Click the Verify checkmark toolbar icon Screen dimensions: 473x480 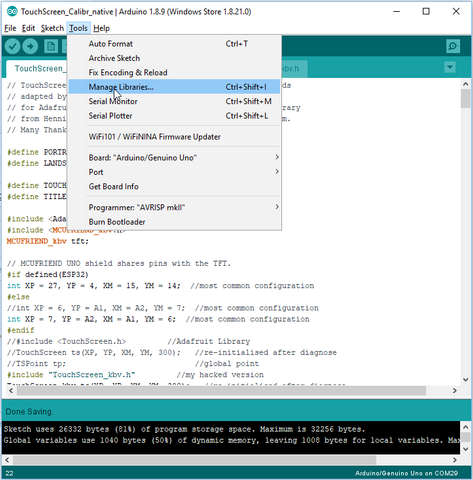tap(13, 46)
